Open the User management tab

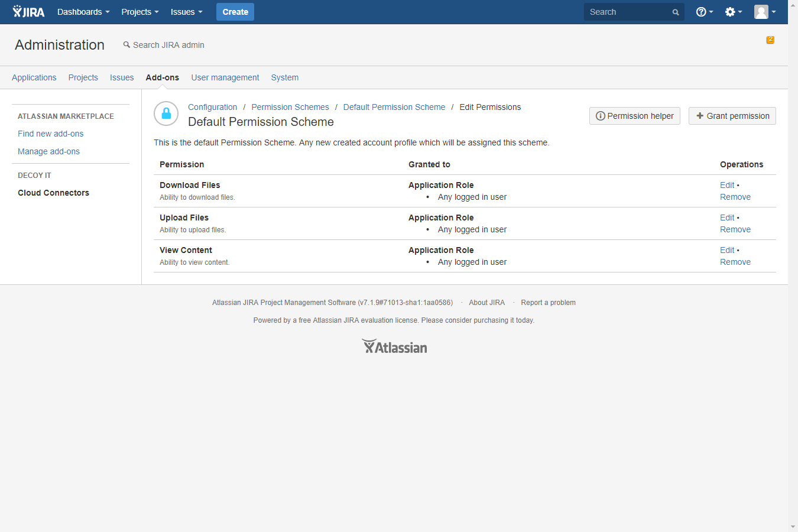point(225,77)
